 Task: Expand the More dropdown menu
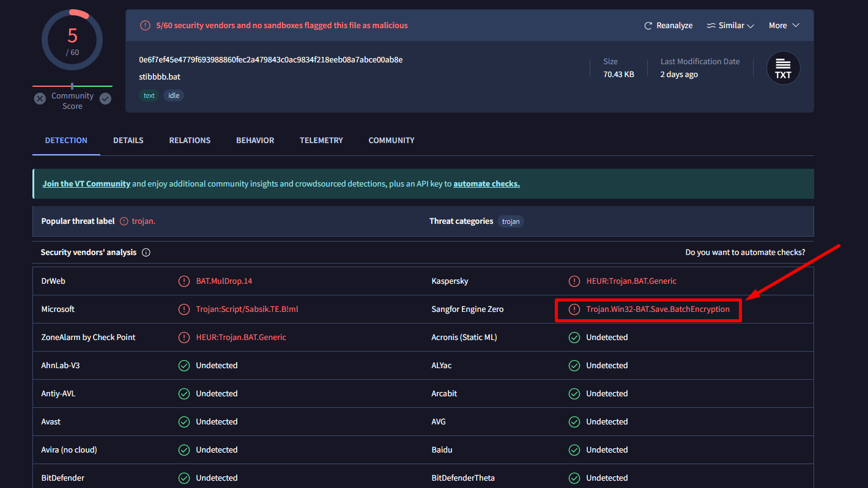pyautogui.click(x=784, y=26)
